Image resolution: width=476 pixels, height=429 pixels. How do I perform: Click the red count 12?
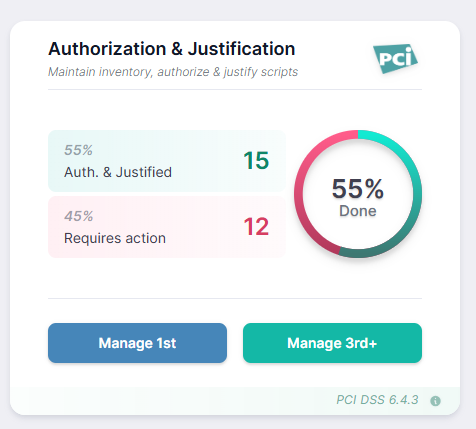pos(256,227)
